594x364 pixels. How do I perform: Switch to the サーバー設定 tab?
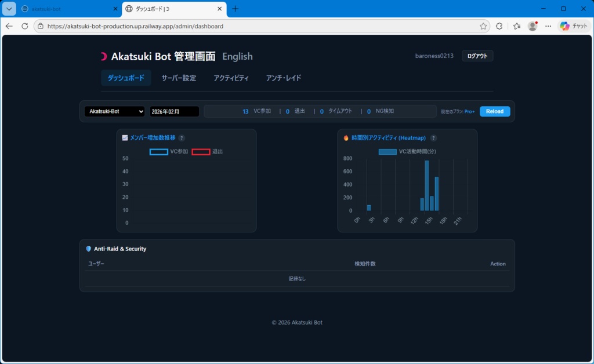179,77
